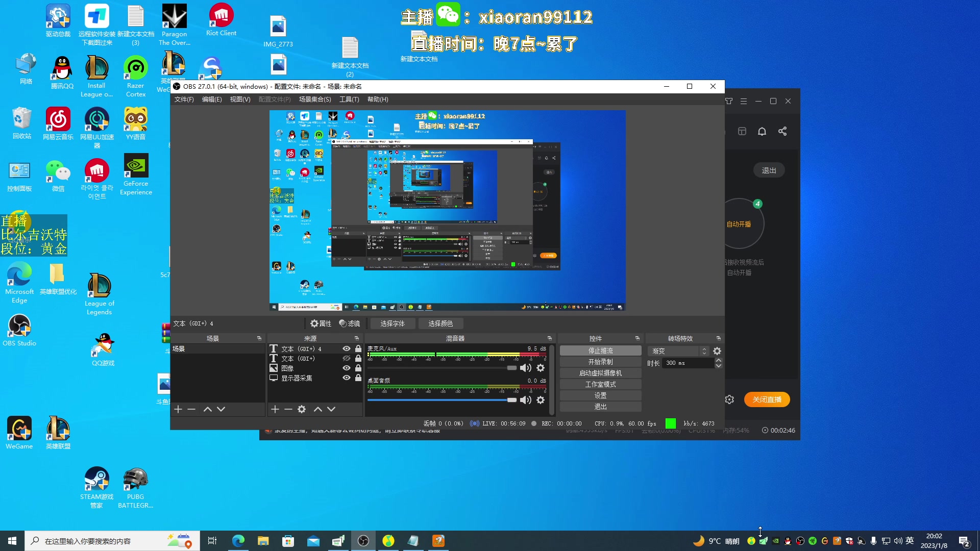Image resolution: width=980 pixels, height=551 pixels.
Task: Open 视图(V) menu
Action: [x=240, y=99]
